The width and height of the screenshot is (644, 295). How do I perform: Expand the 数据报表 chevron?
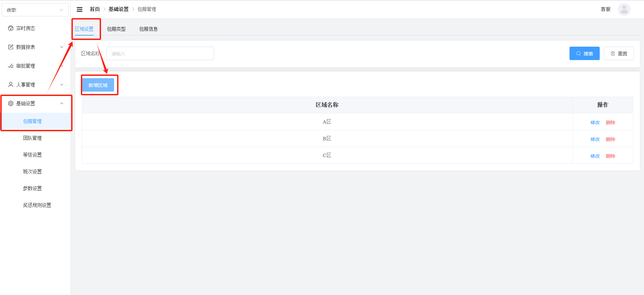(62, 47)
